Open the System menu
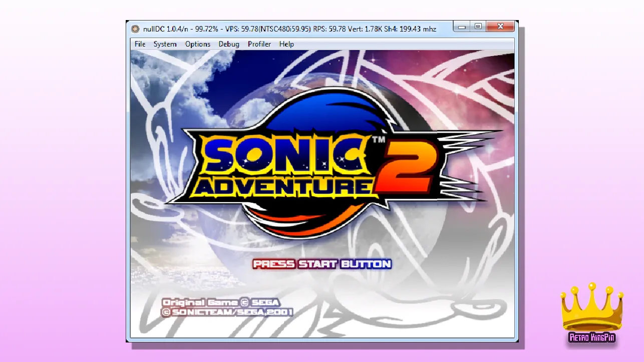The height and width of the screenshot is (362, 644). (x=165, y=44)
